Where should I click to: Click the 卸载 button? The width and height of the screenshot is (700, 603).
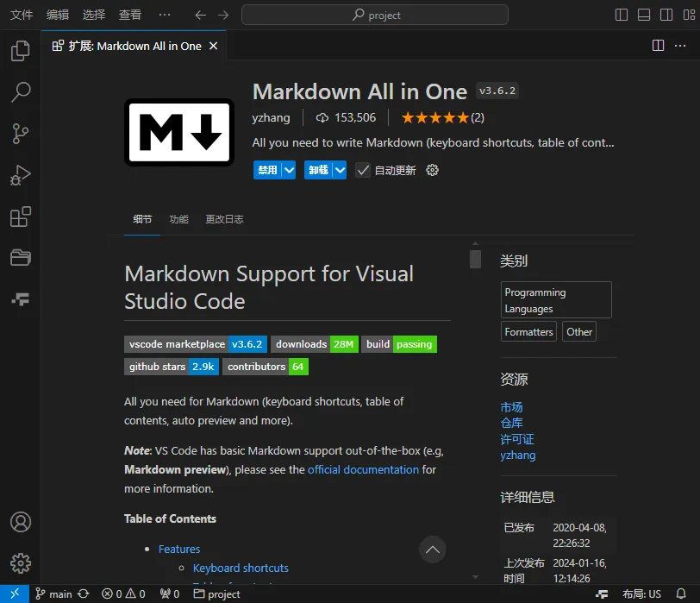pos(318,170)
